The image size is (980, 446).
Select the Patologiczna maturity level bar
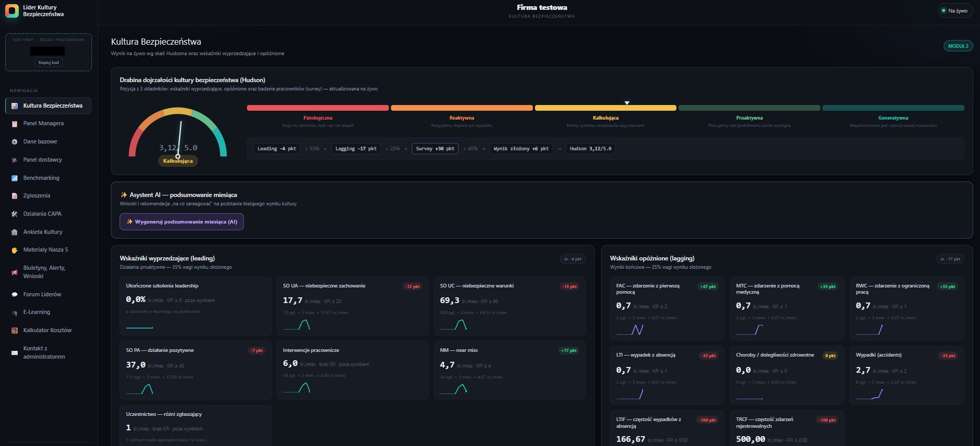click(x=318, y=108)
